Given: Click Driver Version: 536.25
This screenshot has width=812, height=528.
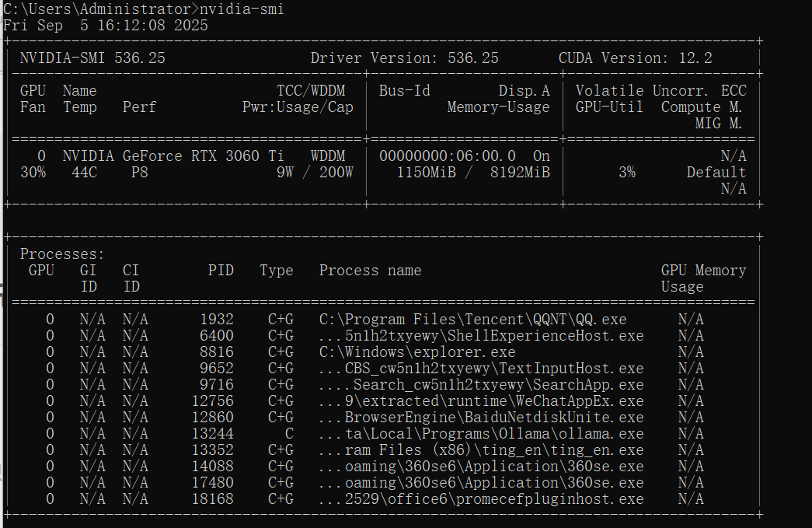Looking at the screenshot, I should (x=405, y=58).
